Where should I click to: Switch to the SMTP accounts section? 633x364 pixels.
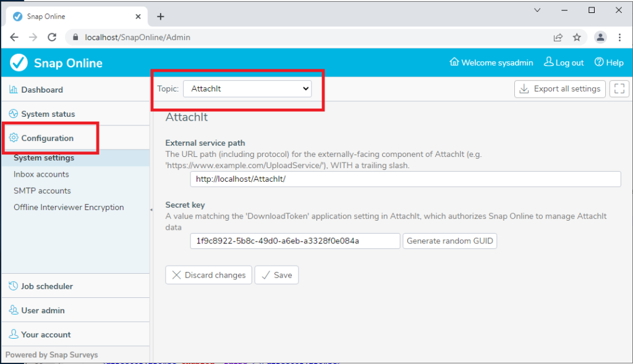[x=41, y=190]
